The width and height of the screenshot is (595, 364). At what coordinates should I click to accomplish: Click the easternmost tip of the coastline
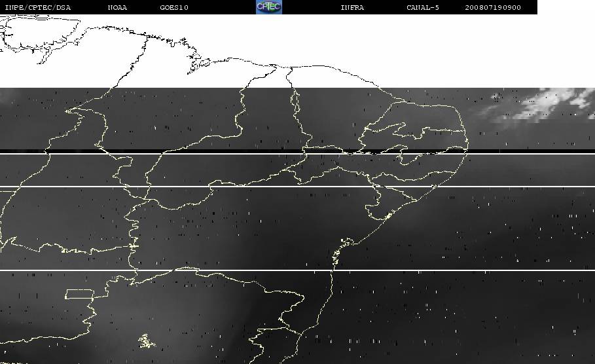469,148
